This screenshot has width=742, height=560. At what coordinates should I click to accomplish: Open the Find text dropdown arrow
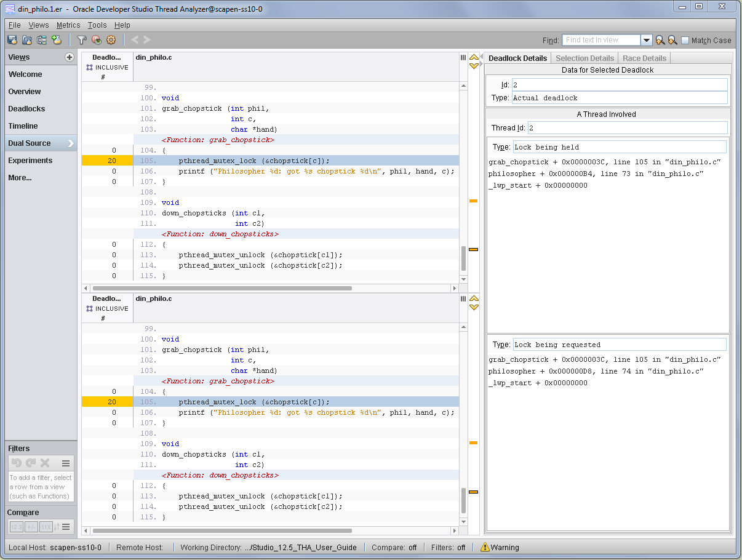646,40
